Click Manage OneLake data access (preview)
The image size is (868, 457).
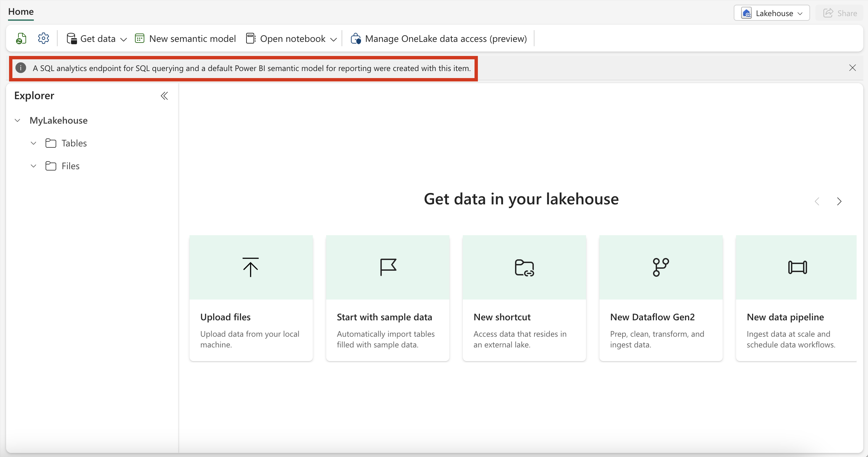coord(439,39)
